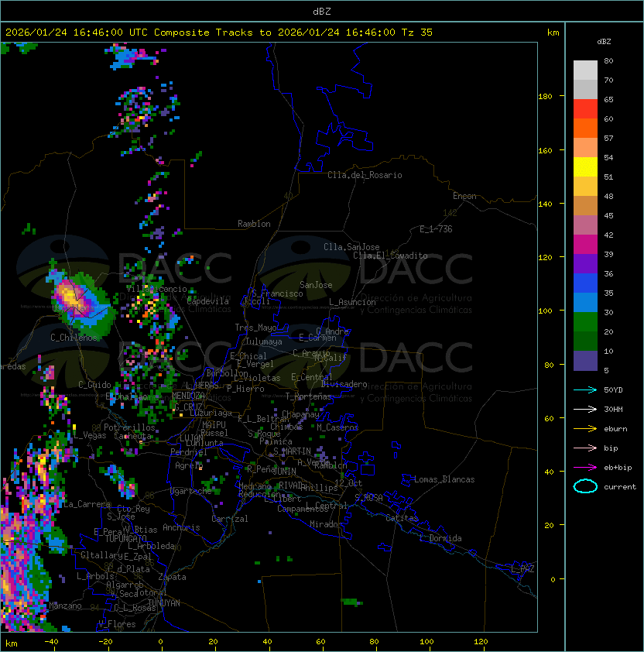The width and height of the screenshot is (644, 652).
Task: Pick the light blue 35 dBZ swatch
Action: 585,302
